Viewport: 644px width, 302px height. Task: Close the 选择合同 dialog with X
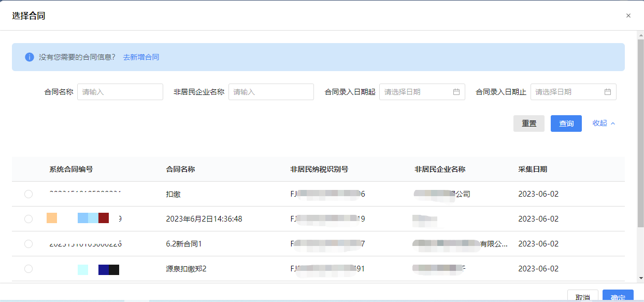click(628, 16)
